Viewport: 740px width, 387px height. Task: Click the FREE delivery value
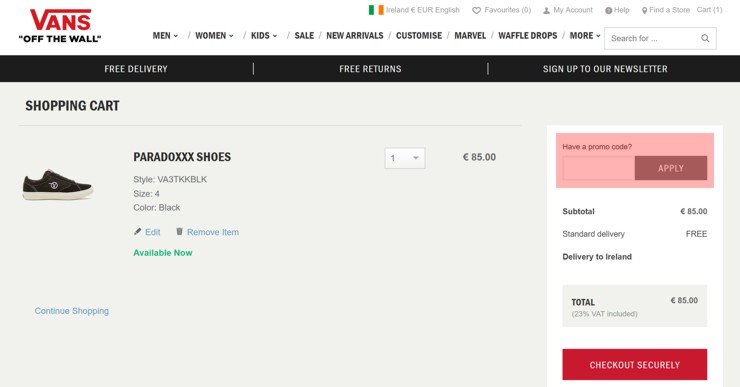point(697,234)
